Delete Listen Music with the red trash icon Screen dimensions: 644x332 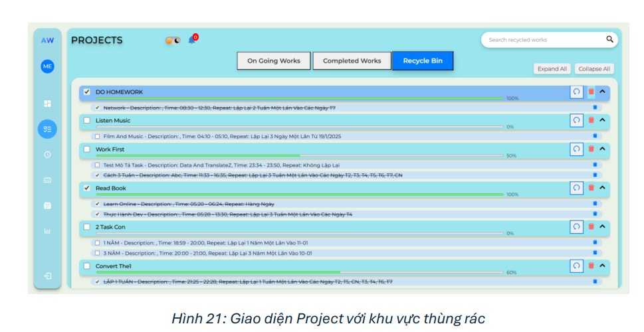coord(591,120)
